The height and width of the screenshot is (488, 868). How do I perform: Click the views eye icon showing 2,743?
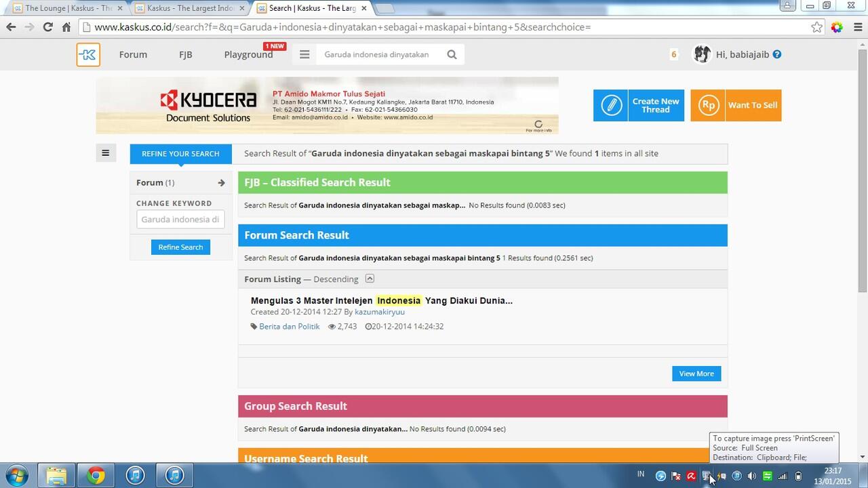click(332, 327)
